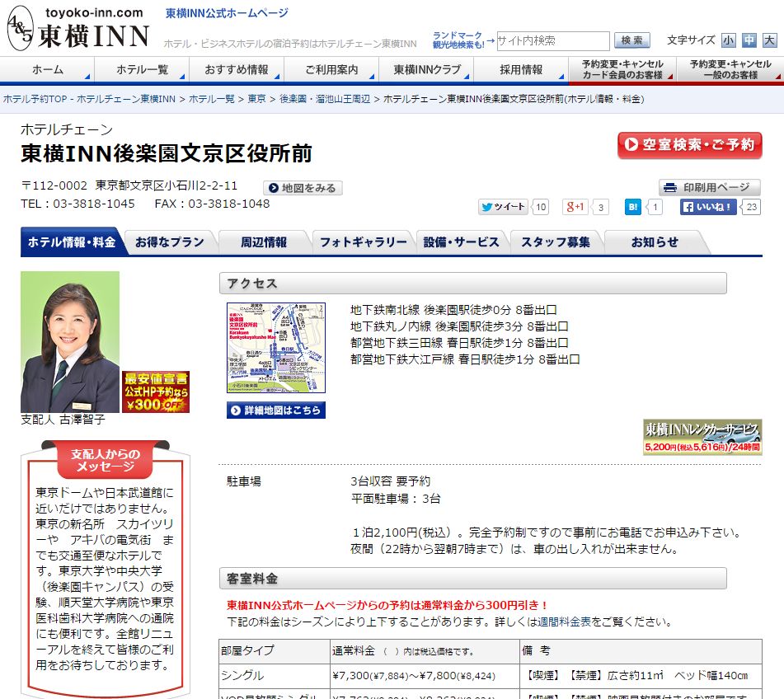Screen dimensions: 784x699
Task: Open the 印刷用ページ printer button
Action: tap(710, 187)
